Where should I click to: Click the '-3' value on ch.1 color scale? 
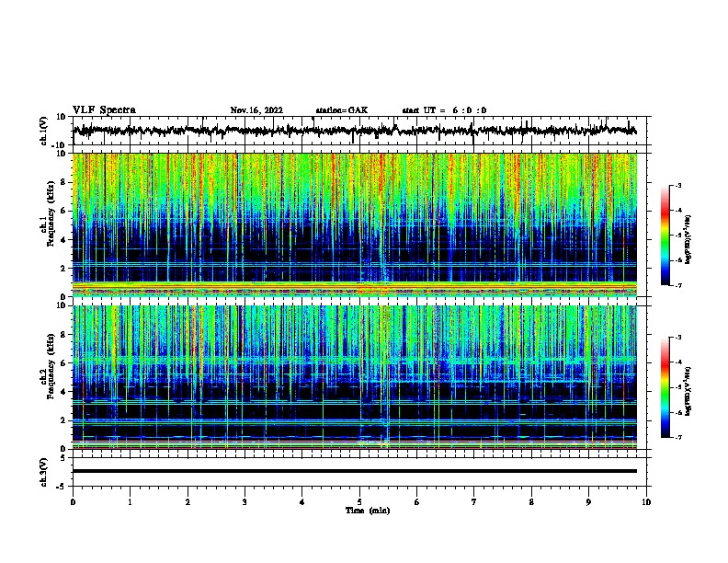pos(678,185)
